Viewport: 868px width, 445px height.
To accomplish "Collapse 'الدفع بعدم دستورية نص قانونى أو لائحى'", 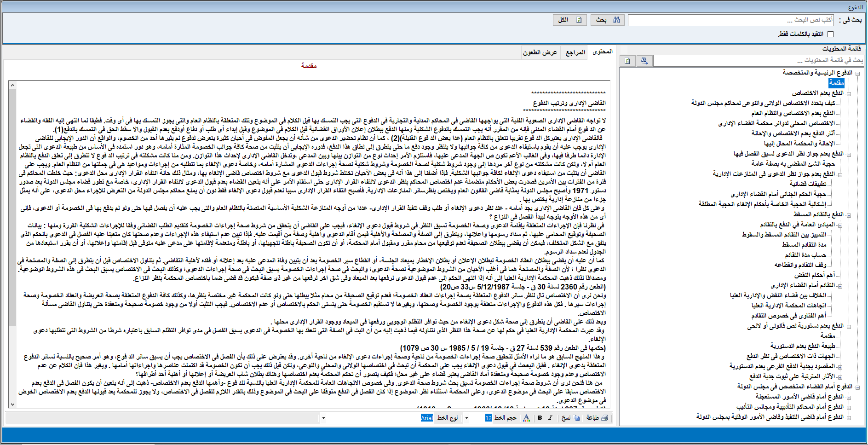I will click(849, 326).
